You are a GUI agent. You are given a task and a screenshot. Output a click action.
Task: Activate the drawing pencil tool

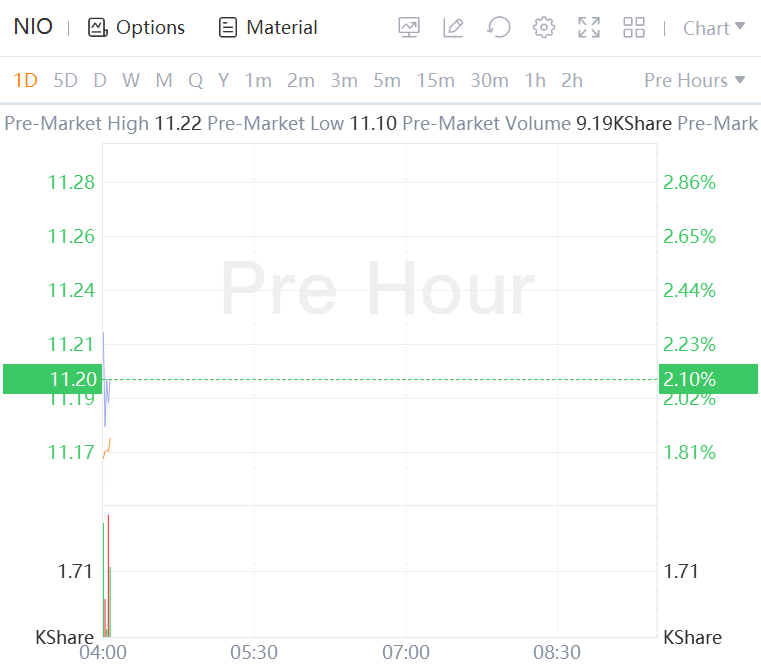453,28
